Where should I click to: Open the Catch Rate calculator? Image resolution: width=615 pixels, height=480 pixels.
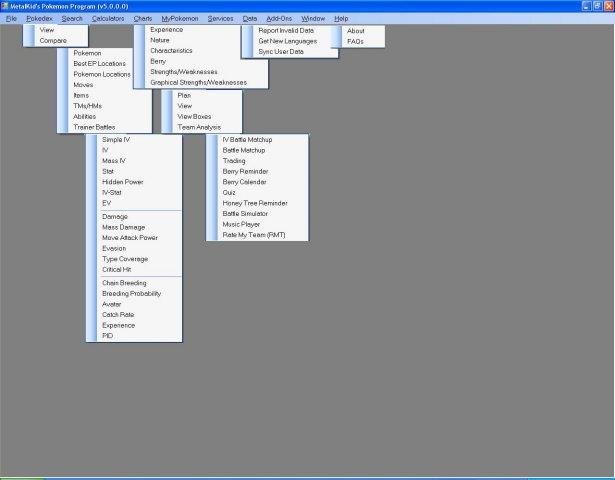click(x=118, y=315)
